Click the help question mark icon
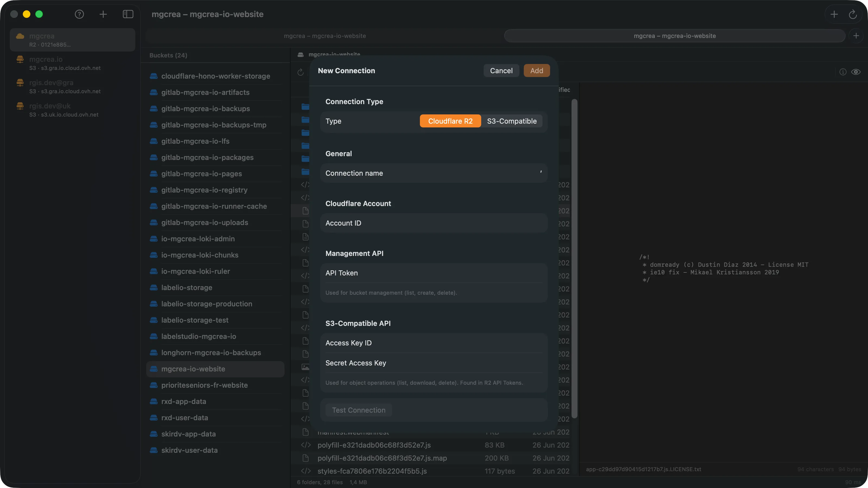The width and height of the screenshot is (868, 488). [x=79, y=14]
